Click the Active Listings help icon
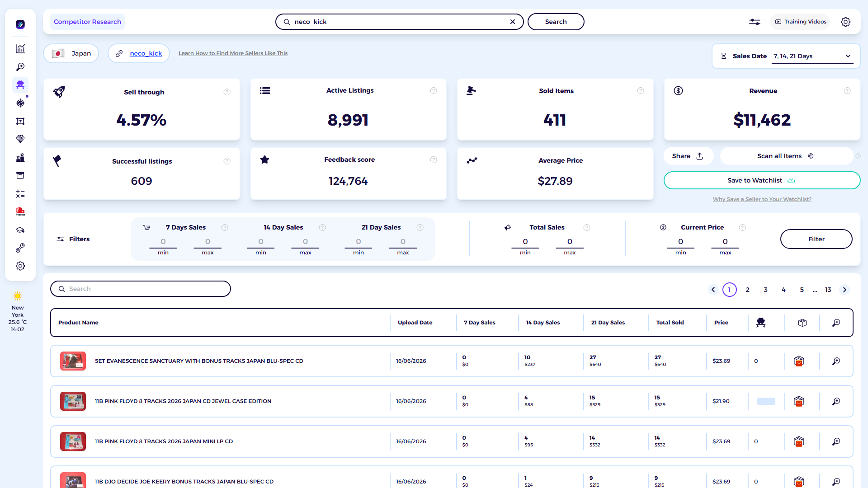 (434, 91)
